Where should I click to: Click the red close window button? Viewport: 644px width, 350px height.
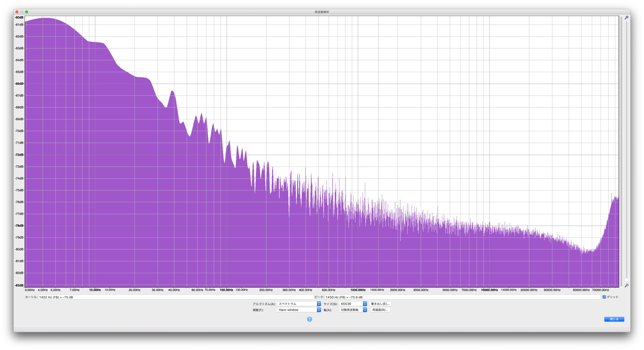pyautogui.click(x=17, y=12)
